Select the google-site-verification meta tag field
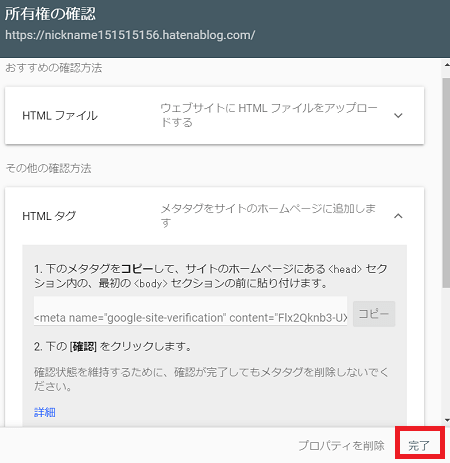The height and width of the screenshot is (463, 450). (190, 311)
